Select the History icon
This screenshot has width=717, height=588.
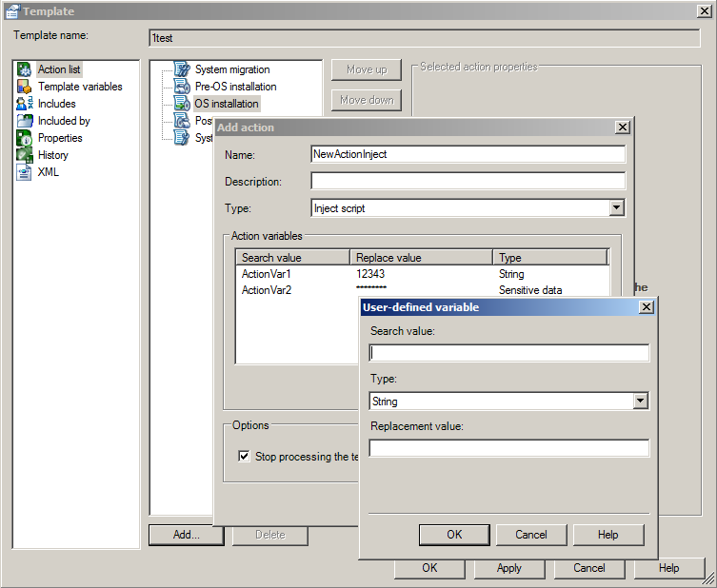(25, 155)
